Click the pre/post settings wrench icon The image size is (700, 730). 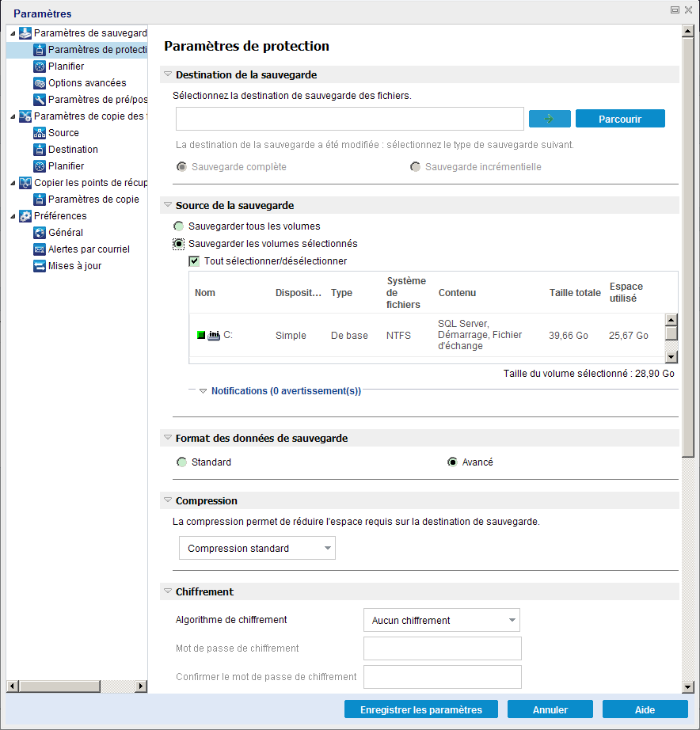pyautogui.click(x=40, y=100)
